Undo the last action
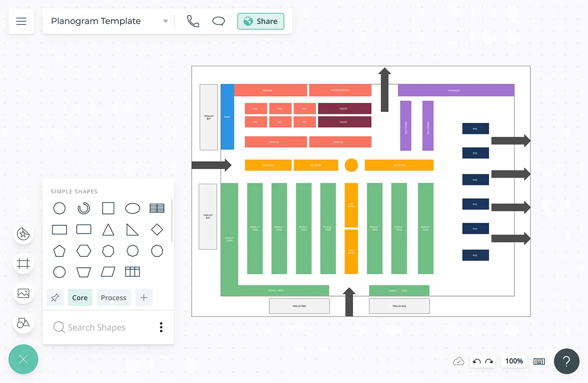Viewport: 588px width, 383px height. coord(477,362)
